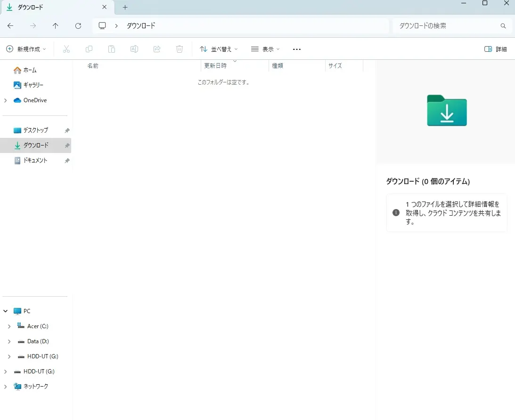Click the Paste clipboard icon
Viewport: 515px width, 420px height.
click(112, 49)
